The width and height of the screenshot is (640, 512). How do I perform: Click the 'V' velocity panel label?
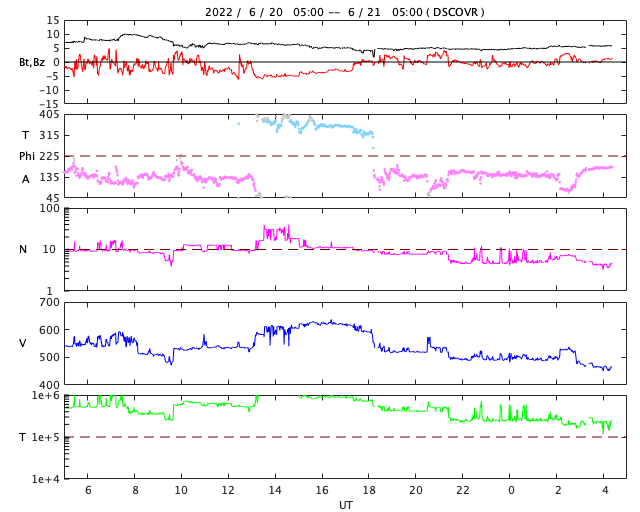pos(23,343)
